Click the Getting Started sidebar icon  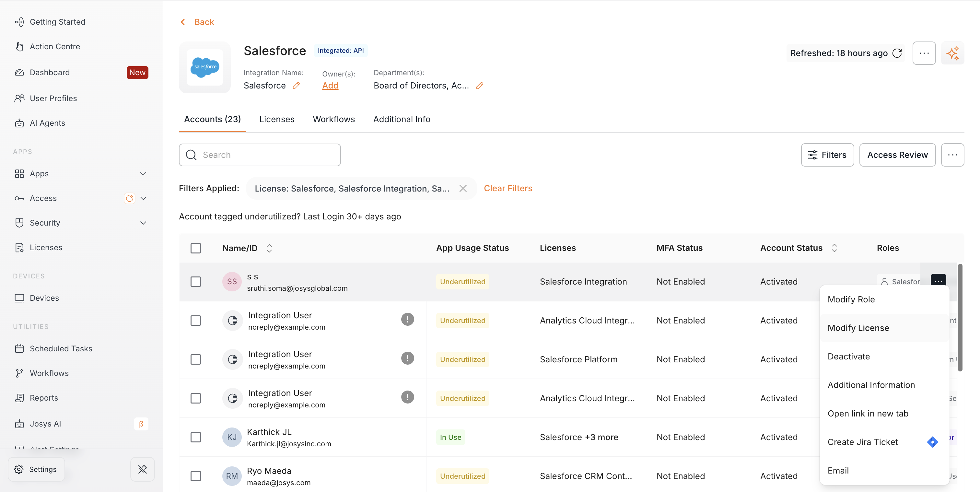(19, 22)
